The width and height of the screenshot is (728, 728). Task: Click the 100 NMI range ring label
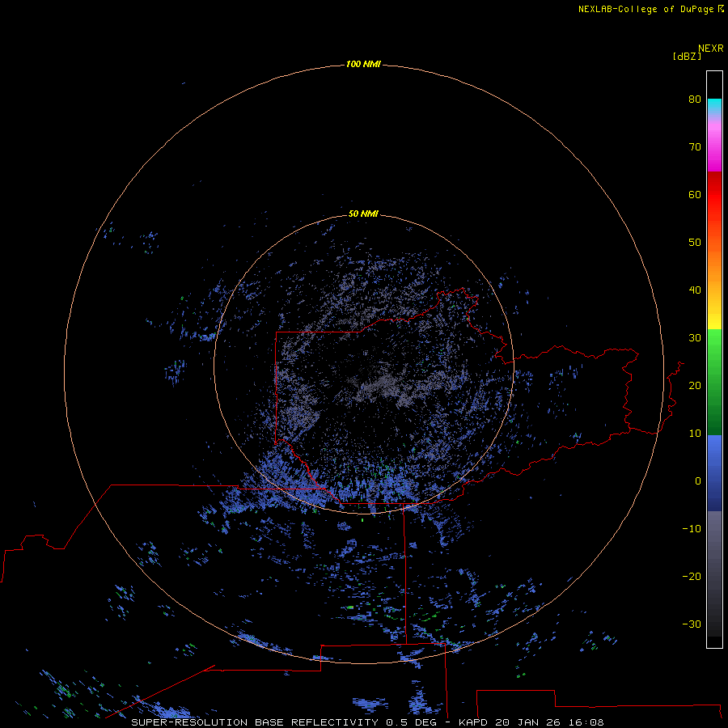click(x=363, y=64)
